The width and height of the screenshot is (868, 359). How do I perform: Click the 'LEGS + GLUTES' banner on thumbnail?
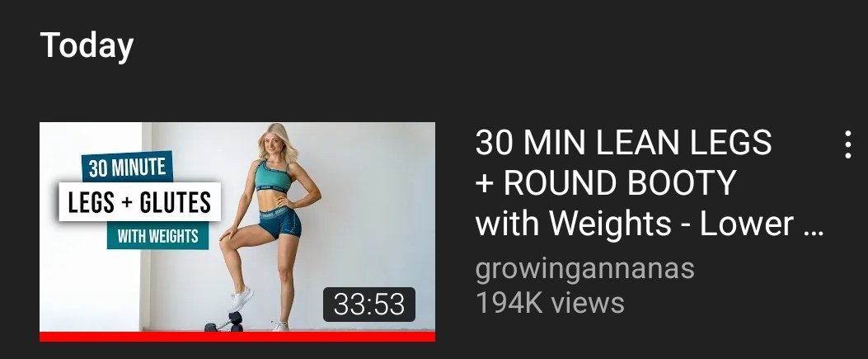[139, 201]
